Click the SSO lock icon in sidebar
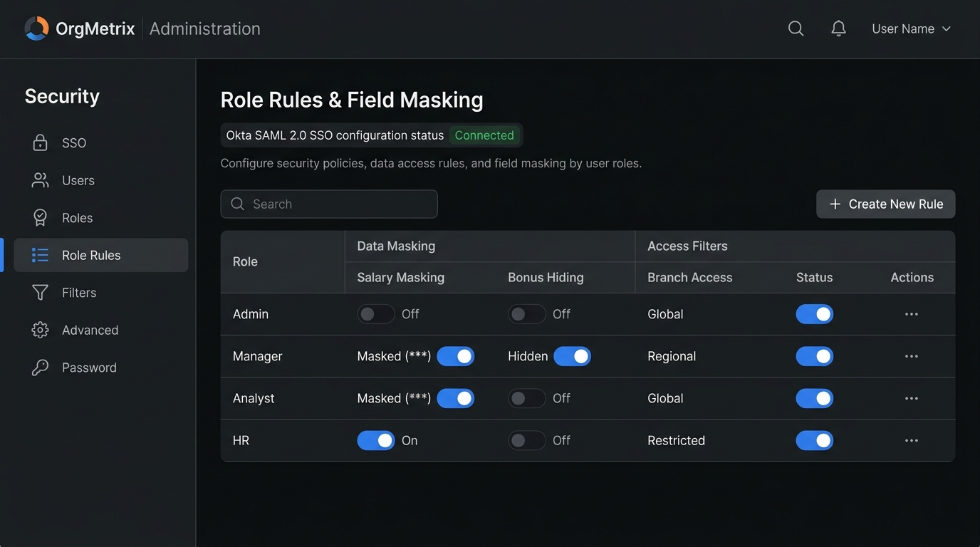This screenshot has width=980, height=547. pyautogui.click(x=41, y=142)
